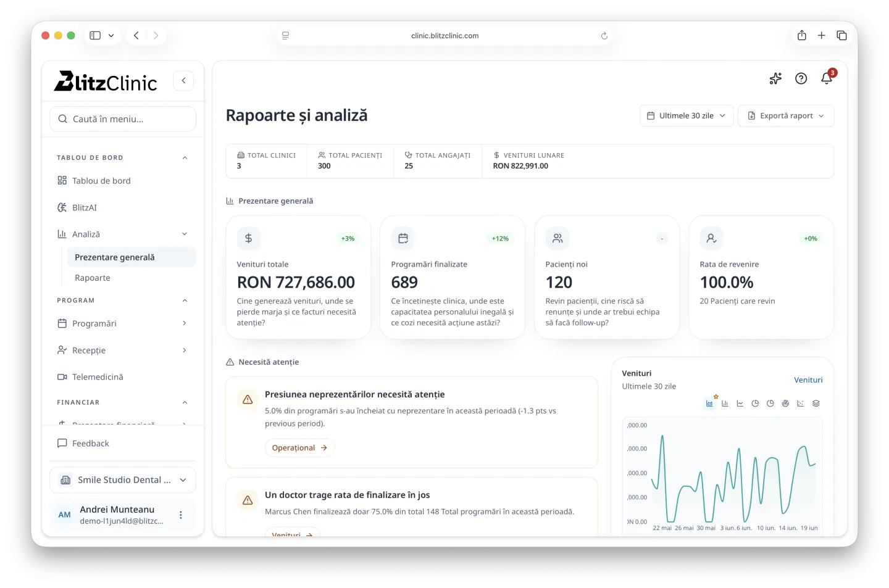The height and width of the screenshot is (588, 889).
Task: Open Feedback in the sidebar
Action: click(x=123, y=444)
